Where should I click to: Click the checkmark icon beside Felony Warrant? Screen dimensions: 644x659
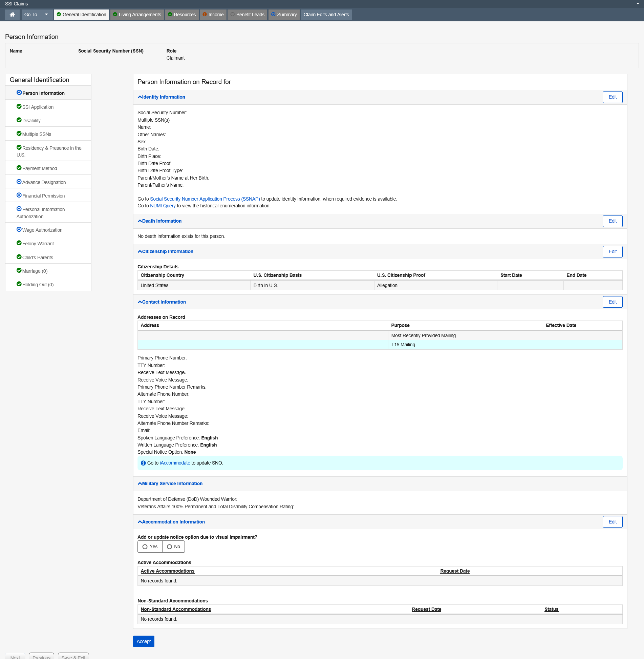pos(19,243)
